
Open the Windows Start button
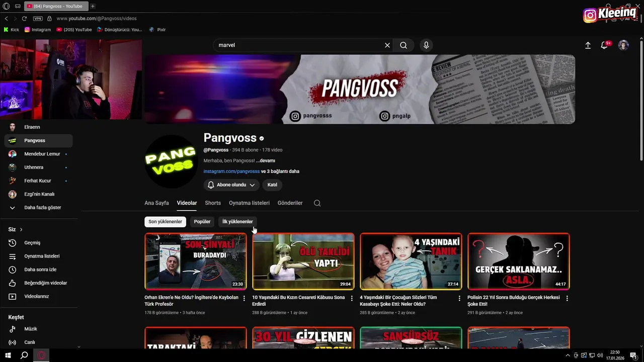point(8,355)
